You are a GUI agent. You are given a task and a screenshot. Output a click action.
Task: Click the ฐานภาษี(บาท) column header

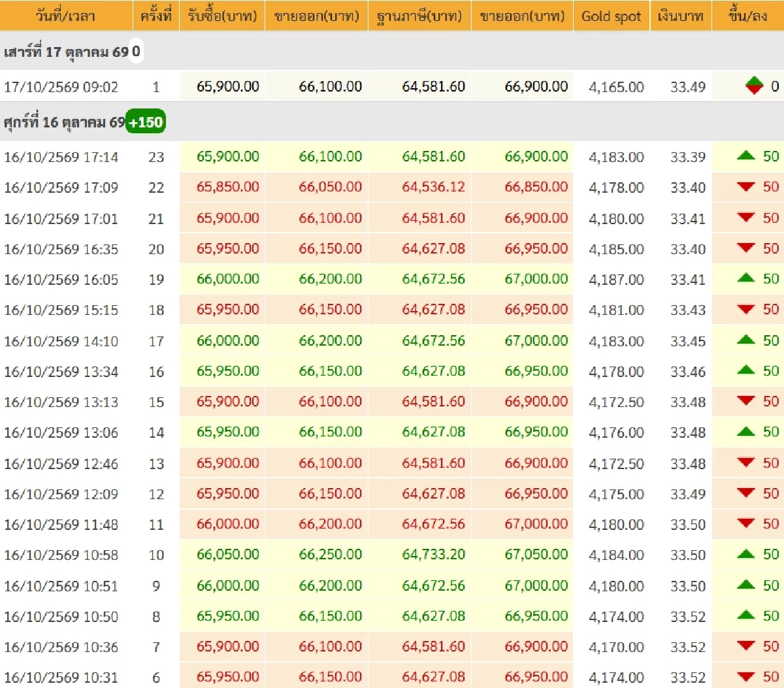(x=419, y=16)
